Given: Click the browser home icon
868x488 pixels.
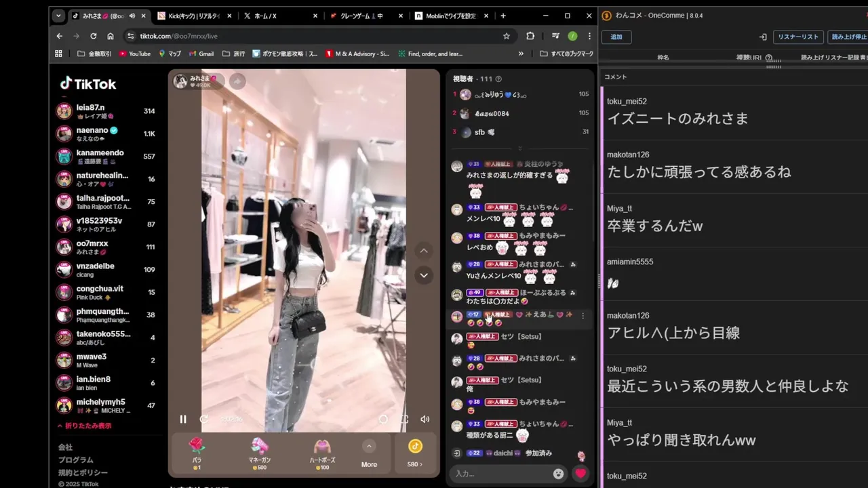Looking at the screenshot, I should click(110, 36).
